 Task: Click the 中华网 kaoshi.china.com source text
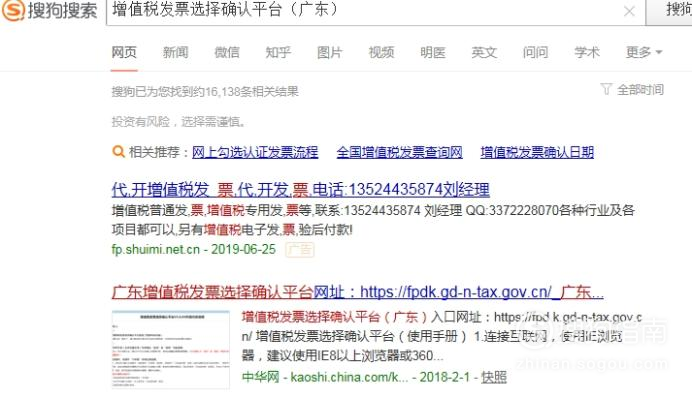[x=325, y=377]
